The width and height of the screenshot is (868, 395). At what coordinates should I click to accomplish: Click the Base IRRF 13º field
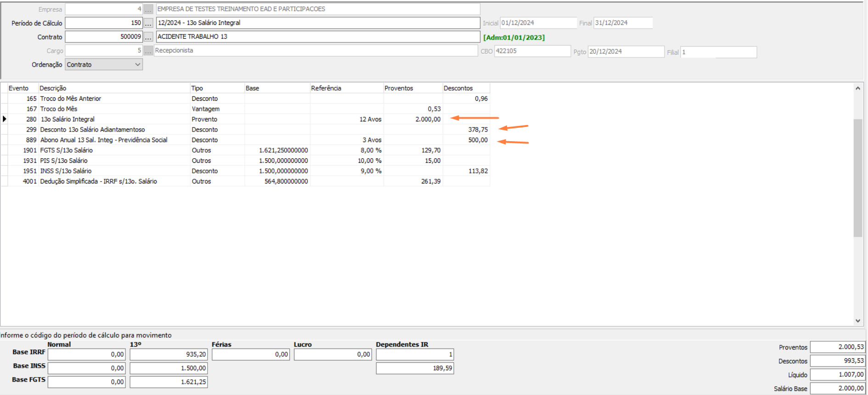click(x=169, y=355)
